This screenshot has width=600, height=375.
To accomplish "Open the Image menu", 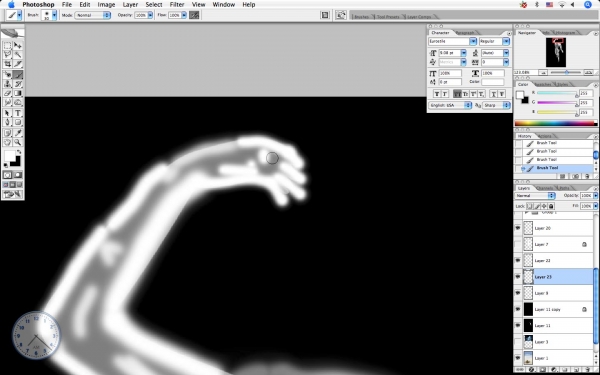I will [x=106, y=5].
